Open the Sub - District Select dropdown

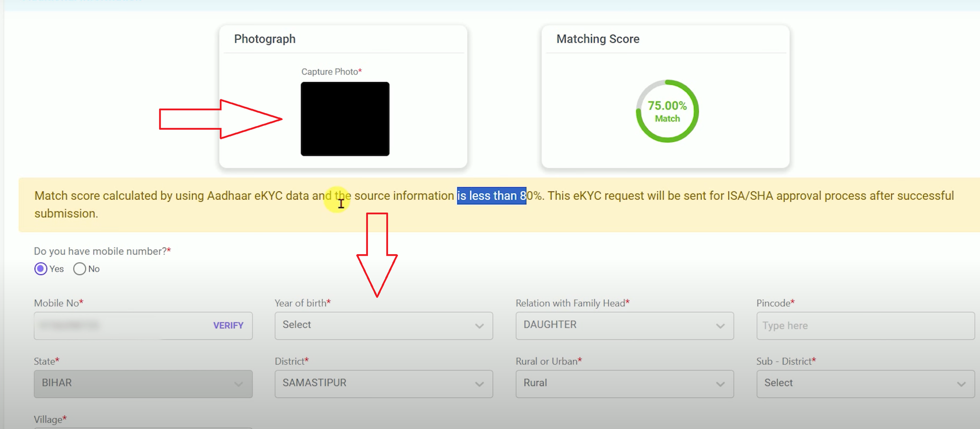pos(865,384)
